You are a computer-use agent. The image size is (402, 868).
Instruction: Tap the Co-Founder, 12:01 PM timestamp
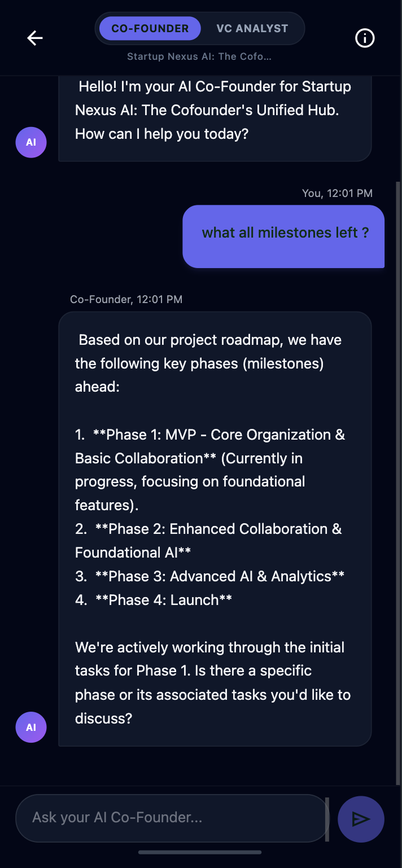pos(126,299)
